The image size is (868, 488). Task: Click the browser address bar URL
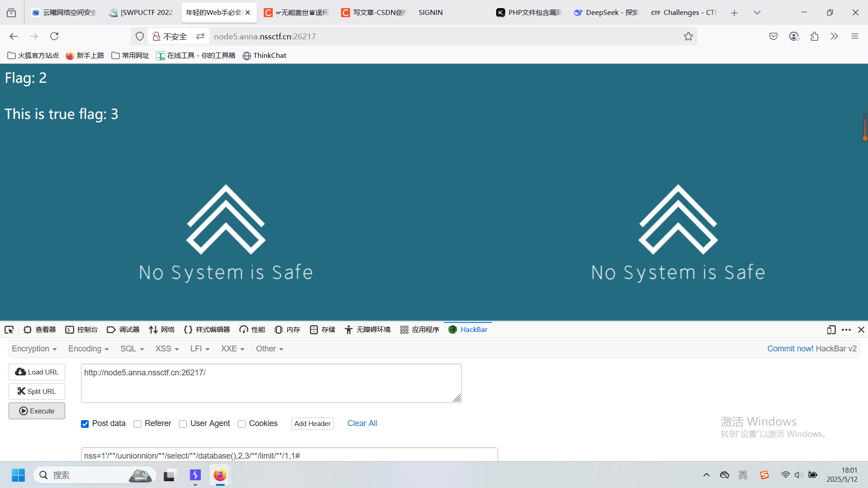[265, 36]
